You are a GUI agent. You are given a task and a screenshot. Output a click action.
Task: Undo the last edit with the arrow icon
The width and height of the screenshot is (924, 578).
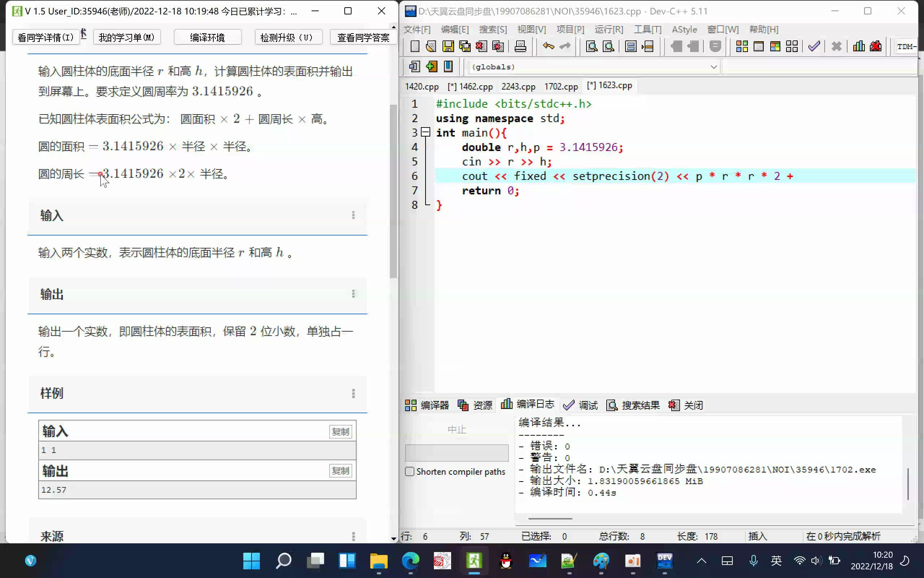coord(549,47)
